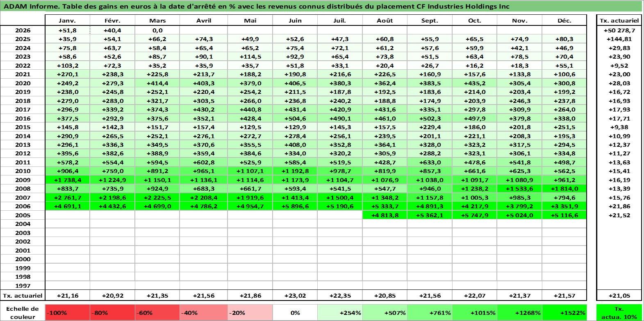Click the +21,05 overall actuarial rate
Image resolution: width=644 pixels, height=321 pixels.
(x=619, y=296)
